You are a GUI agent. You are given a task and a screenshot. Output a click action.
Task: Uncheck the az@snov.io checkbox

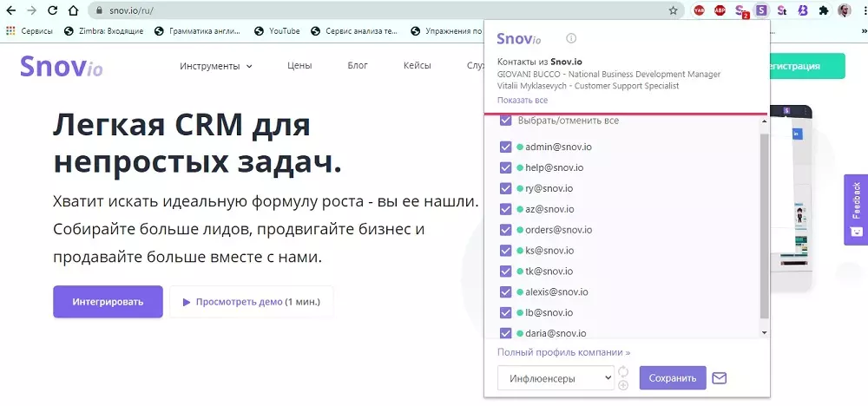[505, 209]
